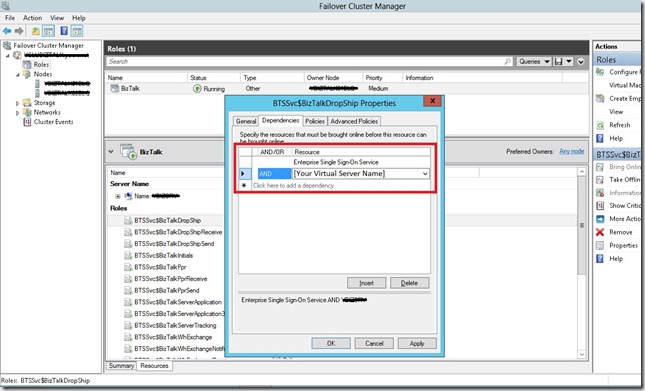Expand search options circular chevron

580,62
